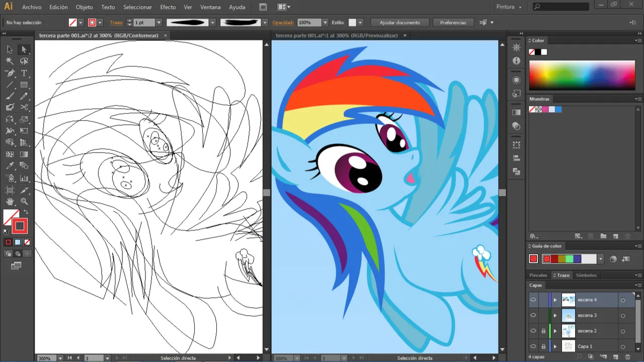644x362 pixels.
Task: Open the opacity dropdown (100%)
Action: (326, 23)
